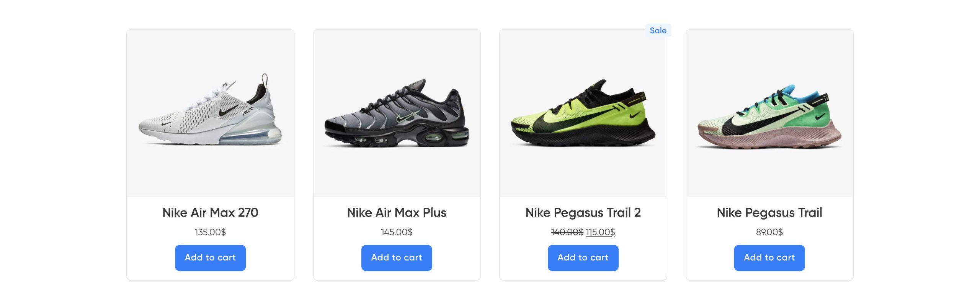Select the 145.00$ price text
Image resolution: width=980 pixels, height=302 pixels.
click(x=397, y=232)
